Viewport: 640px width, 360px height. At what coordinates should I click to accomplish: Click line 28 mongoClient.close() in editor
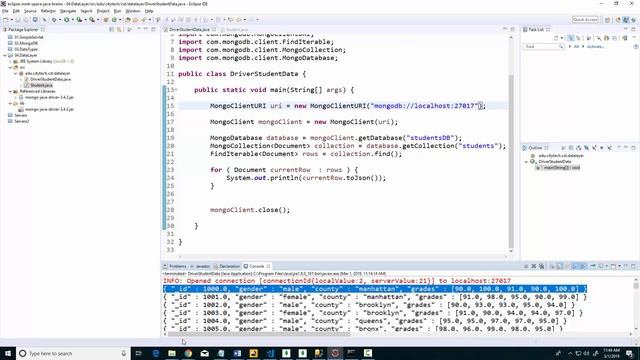[x=250, y=210]
